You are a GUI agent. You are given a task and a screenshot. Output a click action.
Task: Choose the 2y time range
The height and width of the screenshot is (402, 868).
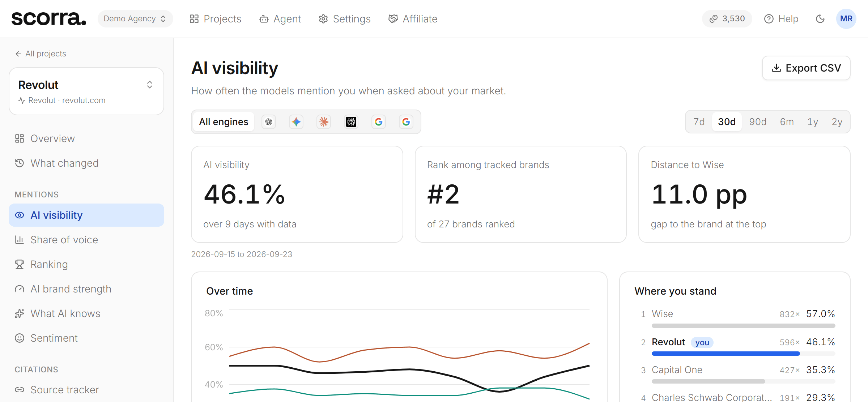pos(837,122)
